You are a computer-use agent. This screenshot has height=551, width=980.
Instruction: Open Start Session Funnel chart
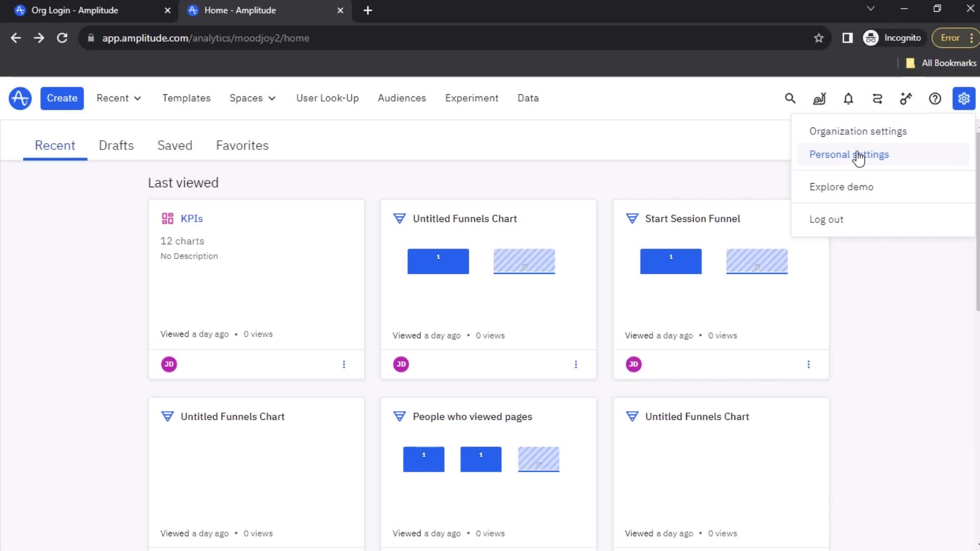(x=692, y=219)
